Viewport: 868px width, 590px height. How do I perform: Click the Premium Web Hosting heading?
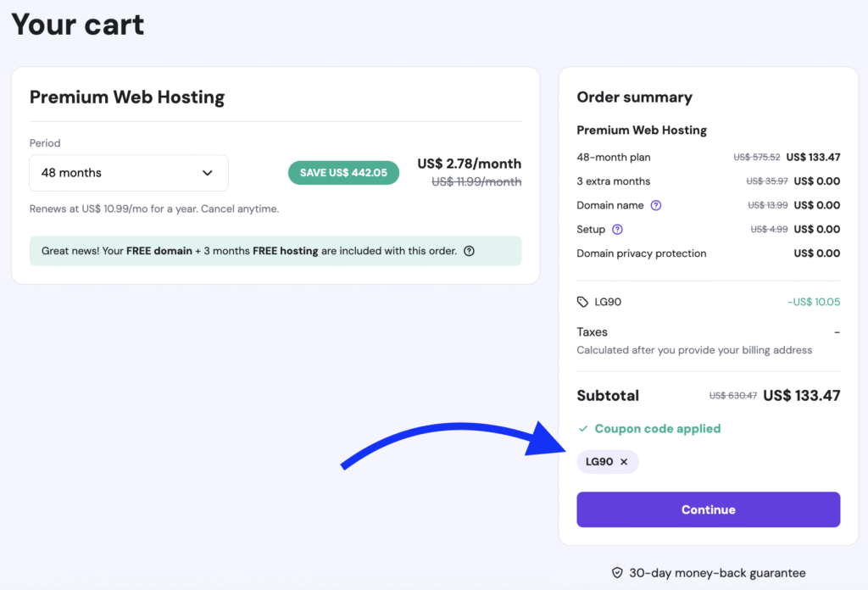tap(127, 97)
